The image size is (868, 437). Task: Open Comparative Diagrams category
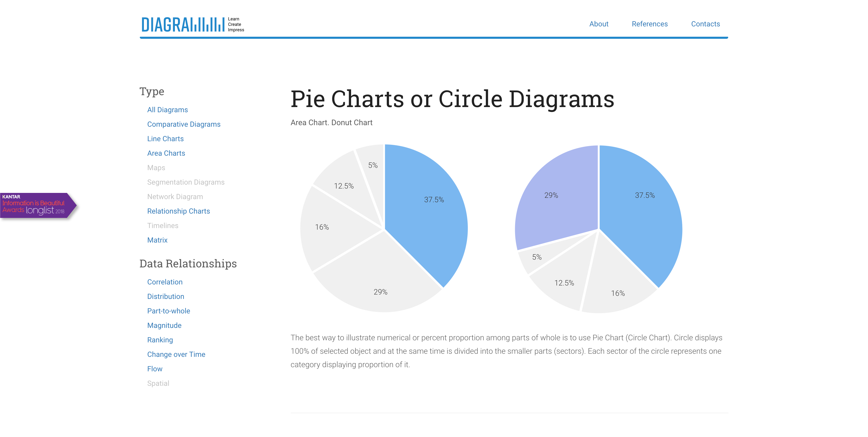coord(184,124)
